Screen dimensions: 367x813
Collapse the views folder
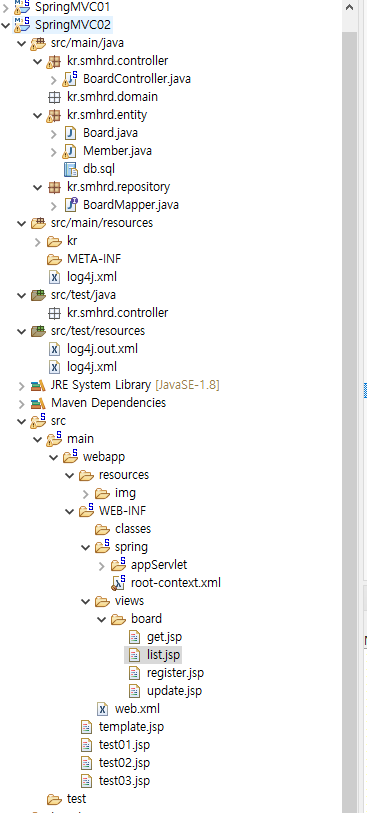[86, 600]
